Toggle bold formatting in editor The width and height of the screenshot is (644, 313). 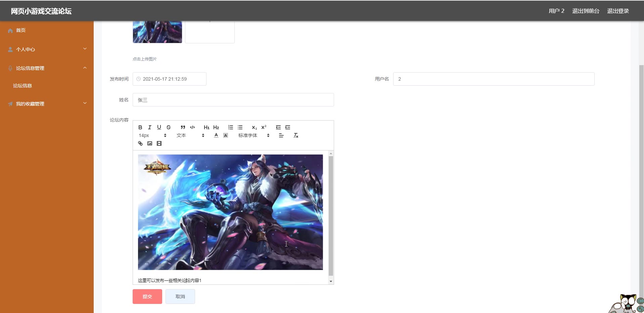140,127
